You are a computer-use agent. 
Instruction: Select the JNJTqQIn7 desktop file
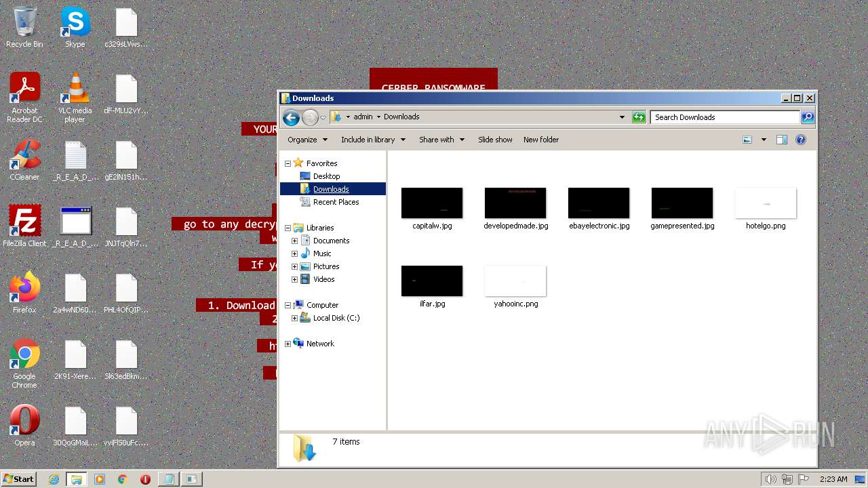[126, 227]
